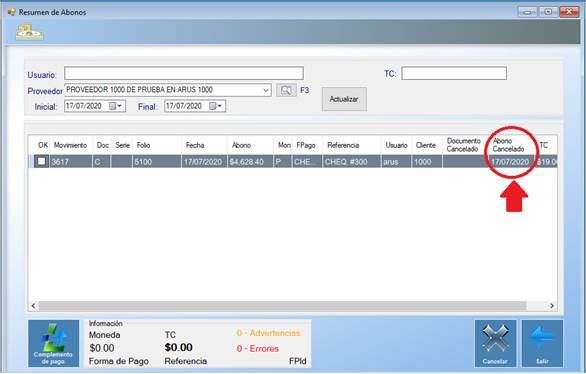Click the TC input field

pos(454,73)
